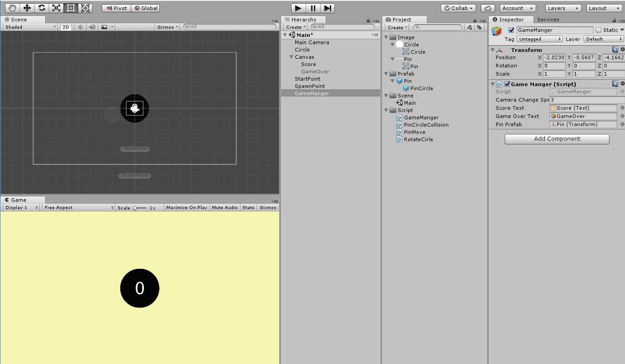Select the PinCircleCollision script
Screen dimensions: 625x364
(426, 125)
